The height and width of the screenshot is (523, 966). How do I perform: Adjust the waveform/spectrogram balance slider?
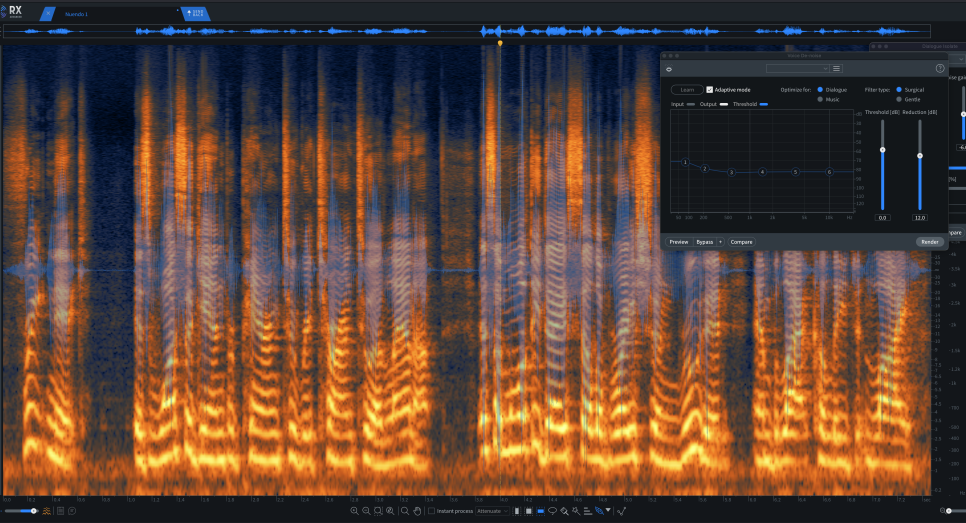[33, 511]
